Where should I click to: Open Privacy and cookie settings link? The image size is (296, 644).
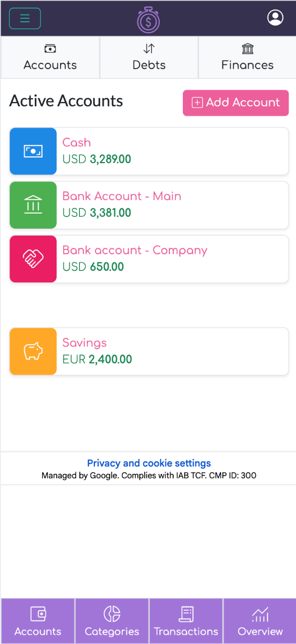149,463
